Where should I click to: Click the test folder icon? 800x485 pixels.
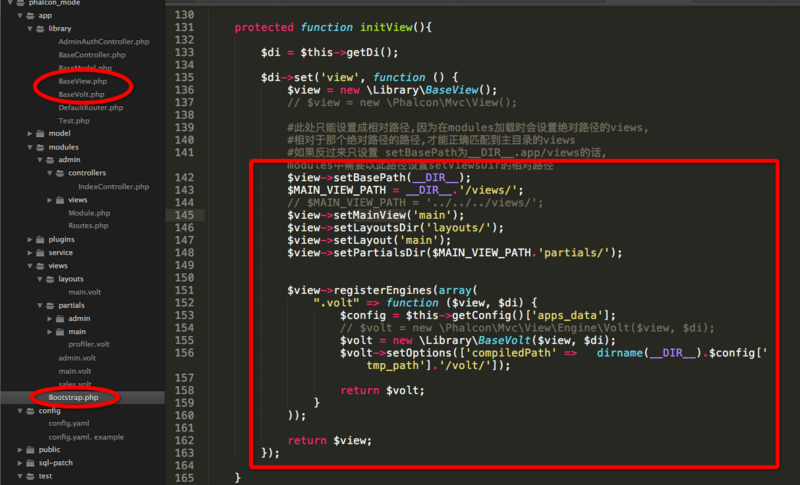[x=31, y=476]
